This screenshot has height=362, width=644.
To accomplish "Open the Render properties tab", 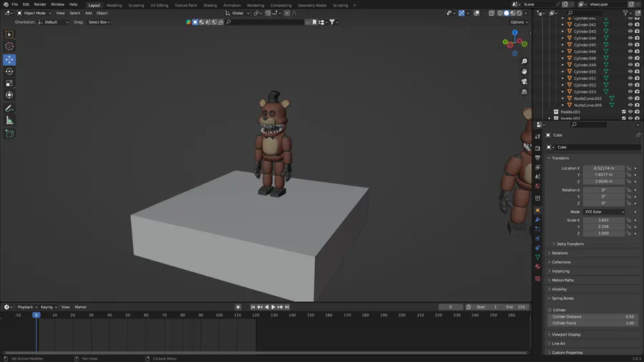I will click(x=537, y=148).
